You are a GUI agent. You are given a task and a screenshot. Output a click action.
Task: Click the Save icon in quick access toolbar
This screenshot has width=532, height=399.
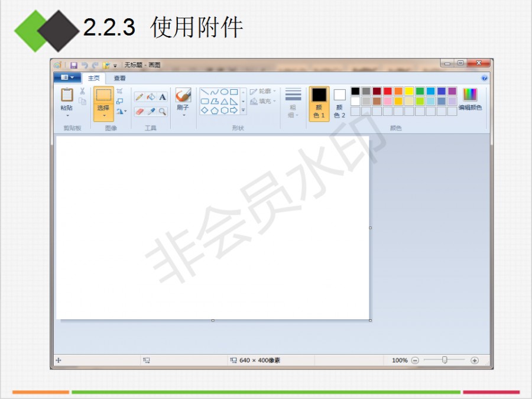coord(74,65)
